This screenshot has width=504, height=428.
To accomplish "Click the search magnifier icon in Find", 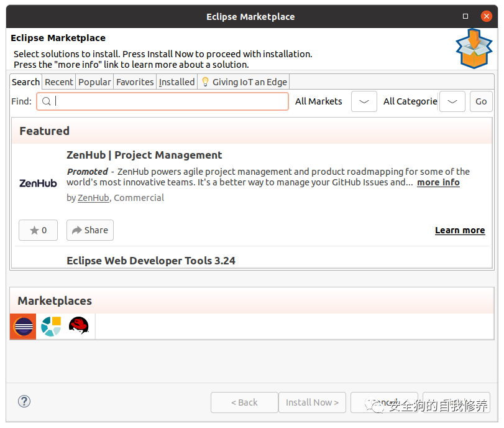I will pos(46,101).
